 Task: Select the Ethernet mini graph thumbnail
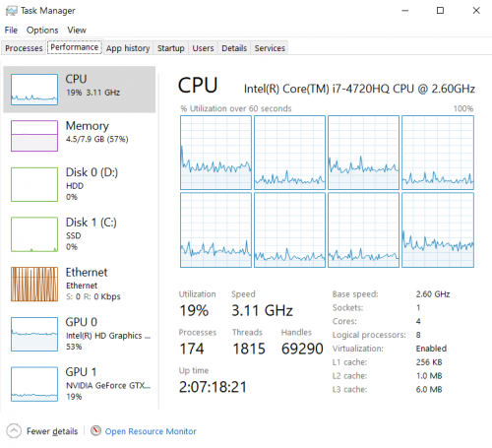(x=34, y=285)
